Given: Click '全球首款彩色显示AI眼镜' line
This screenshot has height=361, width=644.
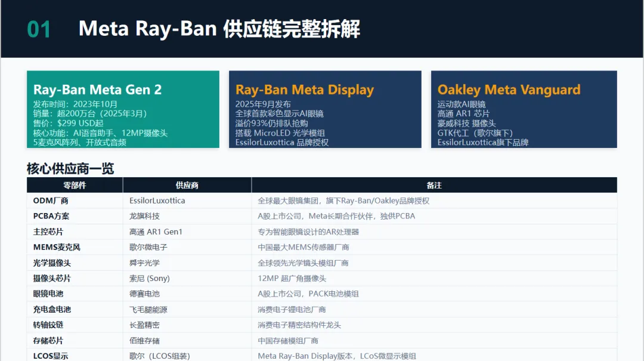Looking at the screenshot, I should [x=279, y=113].
